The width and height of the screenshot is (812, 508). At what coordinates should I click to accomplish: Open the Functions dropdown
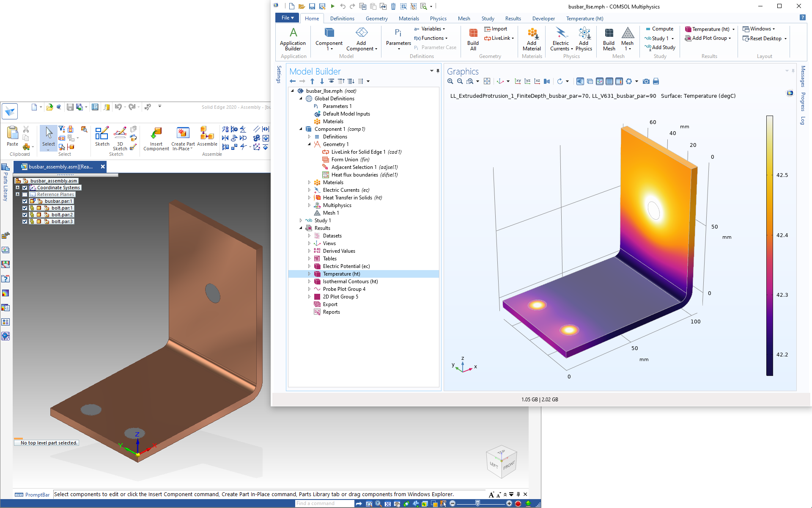[431, 38]
